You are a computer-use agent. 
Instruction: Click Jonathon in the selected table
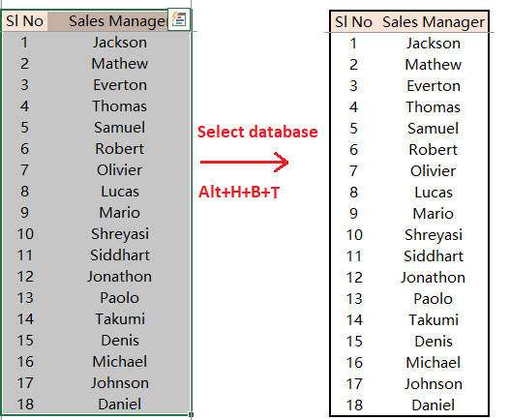pyautogui.click(x=119, y=277)
